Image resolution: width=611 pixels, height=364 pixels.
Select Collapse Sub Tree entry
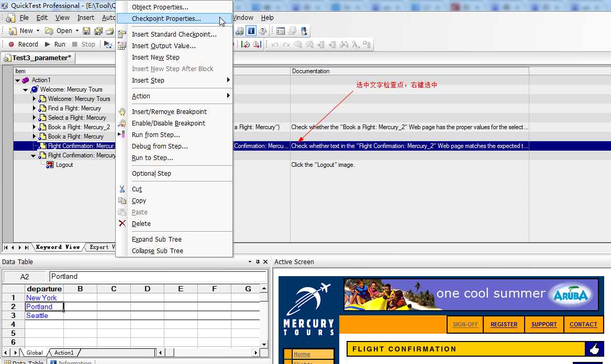pos(174,251)
